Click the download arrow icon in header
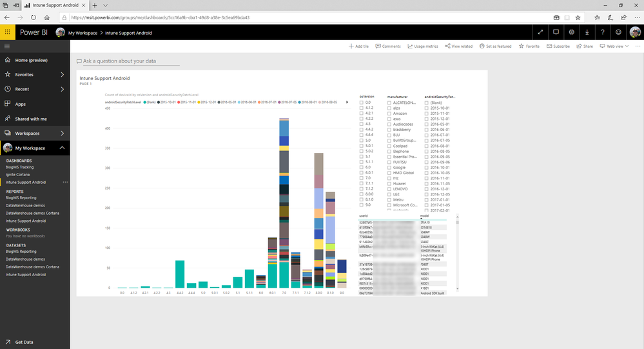This screenshot has width=644, height=349. coord(587,32)
